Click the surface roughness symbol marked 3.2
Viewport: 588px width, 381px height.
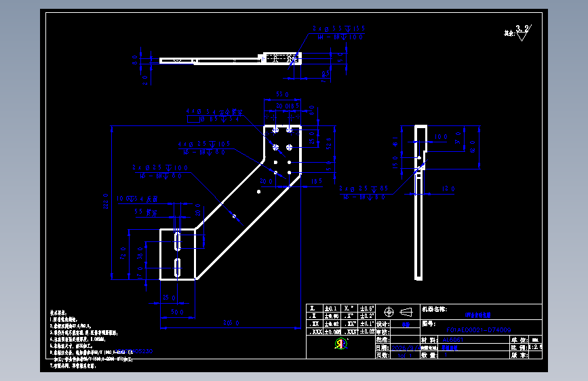523,33
